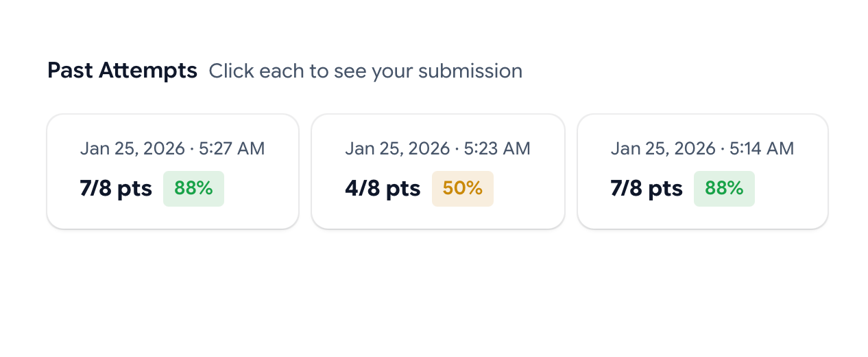This screenshot has width=868, height=357.
Task: Click the 50% score badge
Action: 462,189
